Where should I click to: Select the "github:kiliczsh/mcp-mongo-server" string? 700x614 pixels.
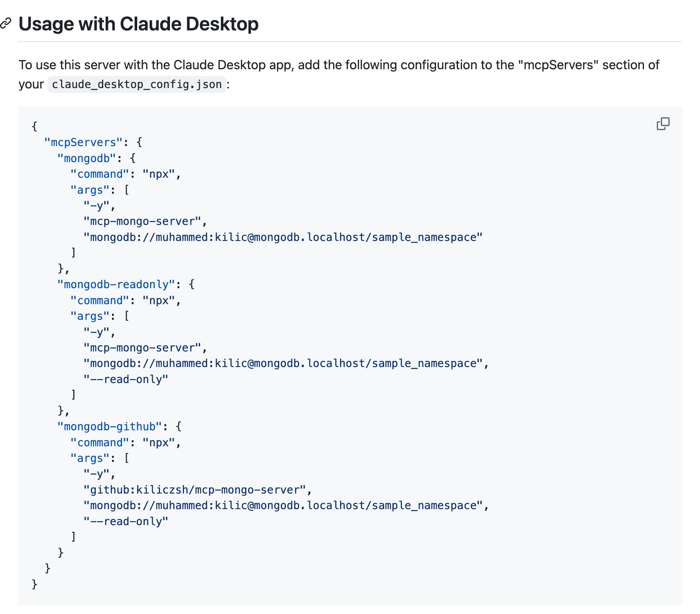(x=194, y=490)
